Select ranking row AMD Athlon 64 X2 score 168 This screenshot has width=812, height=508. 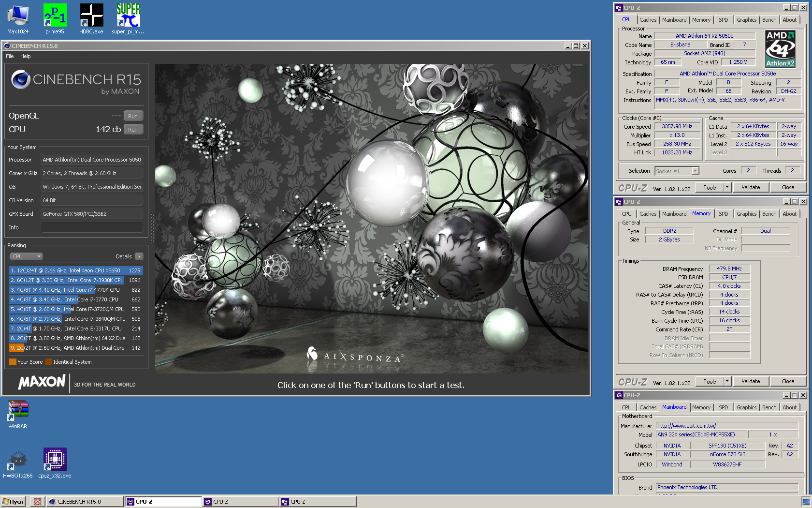point(76,338)
